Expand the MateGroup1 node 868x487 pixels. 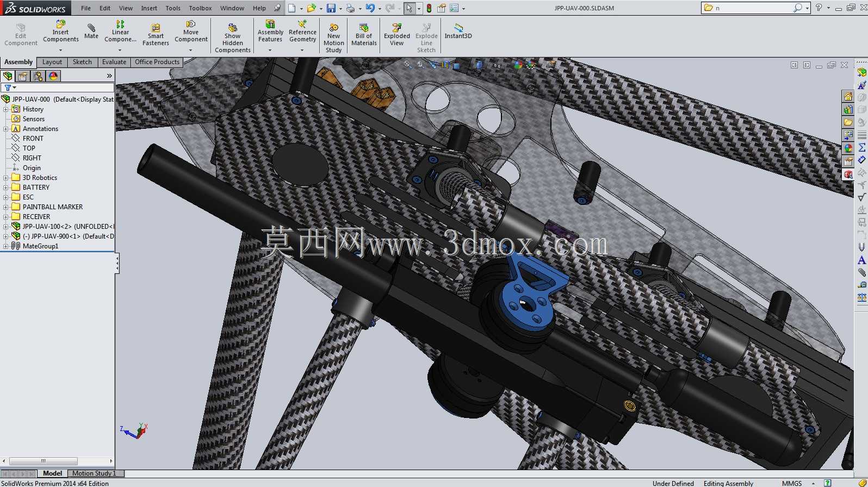click(5, 246)
